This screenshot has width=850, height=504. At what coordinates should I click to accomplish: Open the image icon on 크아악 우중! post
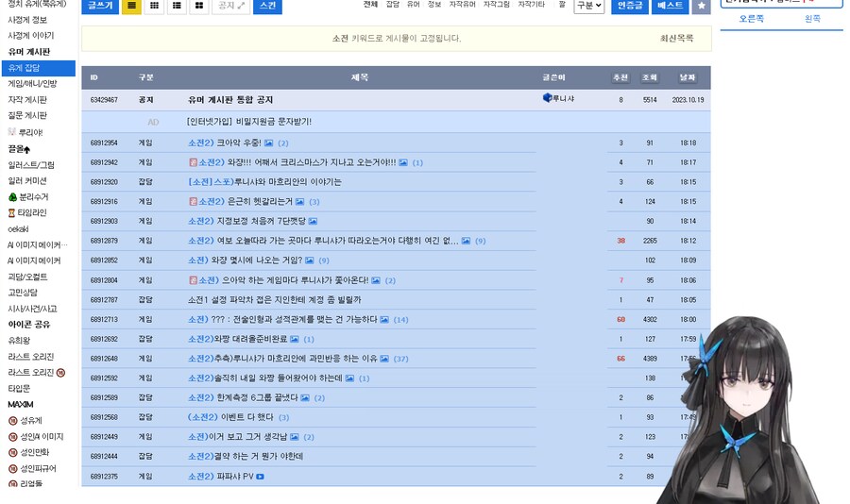[x=268, y=143]
